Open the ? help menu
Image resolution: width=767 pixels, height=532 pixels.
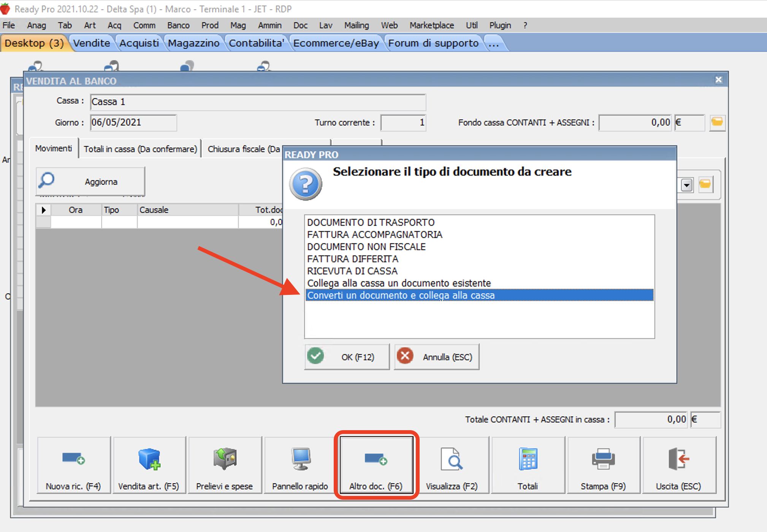[525, 25]
